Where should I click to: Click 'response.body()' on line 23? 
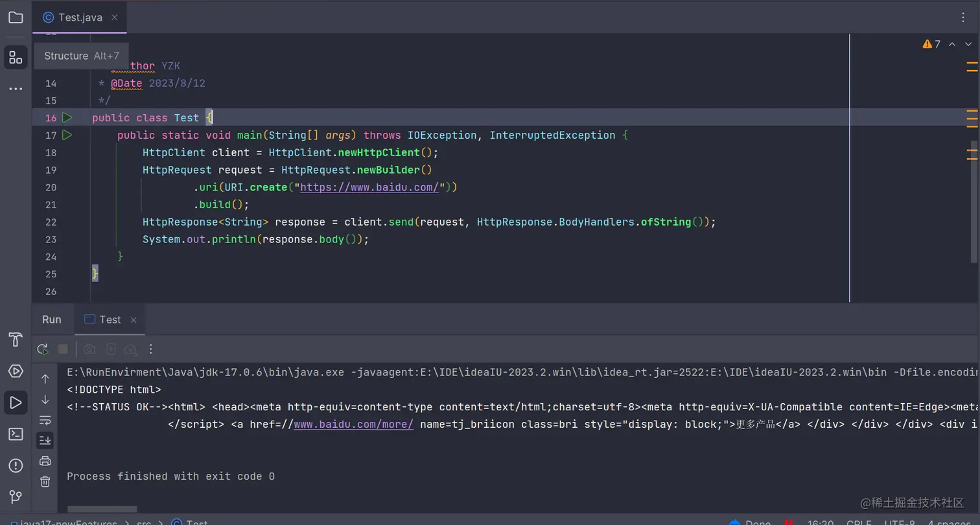click(310, 239)
